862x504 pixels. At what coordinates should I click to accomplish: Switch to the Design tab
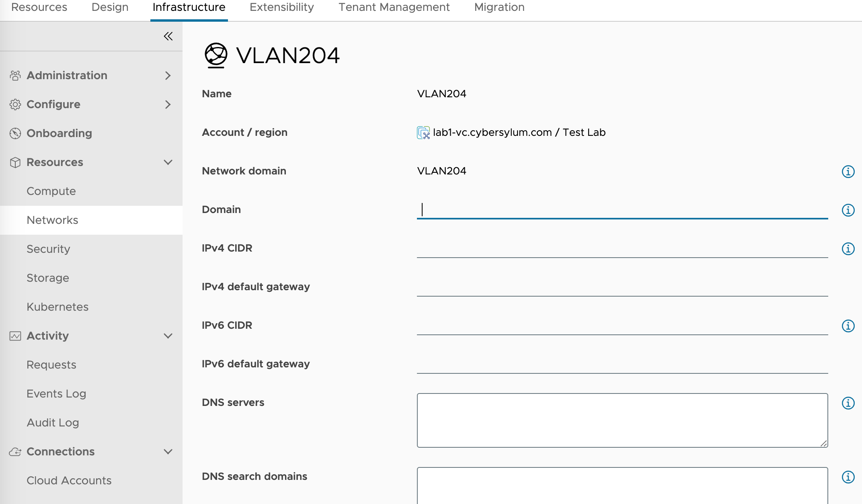(110, 7)
